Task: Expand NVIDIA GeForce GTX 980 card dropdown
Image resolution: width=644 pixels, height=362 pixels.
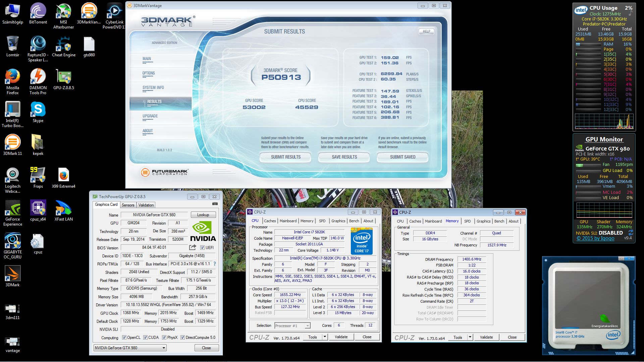Action: point(164,348)
